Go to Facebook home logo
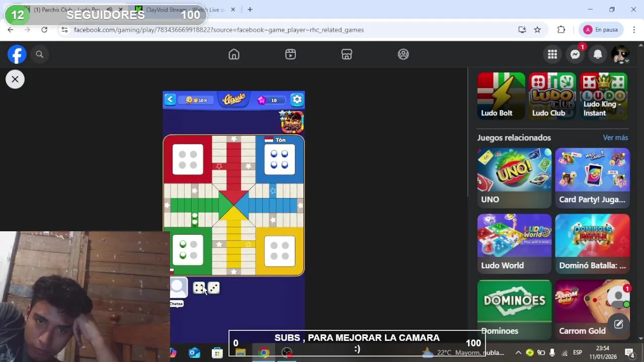Viewport: 644px width, 362px height. click(x=17, y=54)
